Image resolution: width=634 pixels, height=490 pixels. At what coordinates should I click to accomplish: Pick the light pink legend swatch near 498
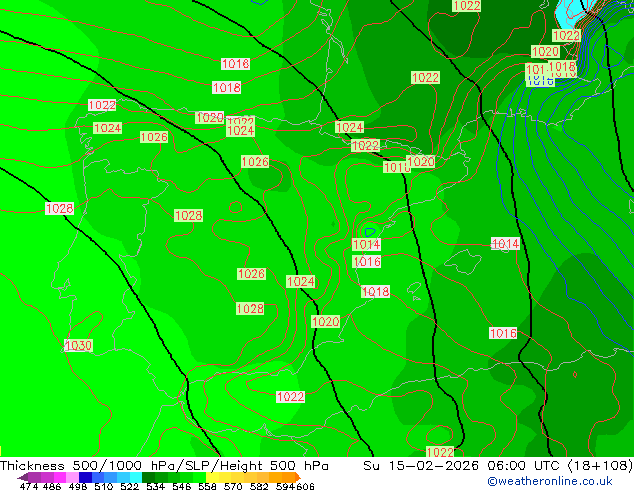click(x=72, y=477)
